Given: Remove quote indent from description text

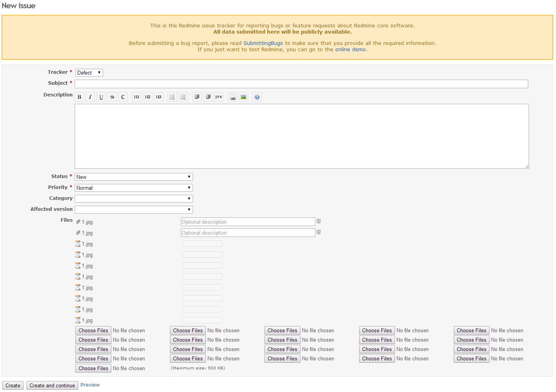Looking at the screenshot, I should tap(208, 97).
